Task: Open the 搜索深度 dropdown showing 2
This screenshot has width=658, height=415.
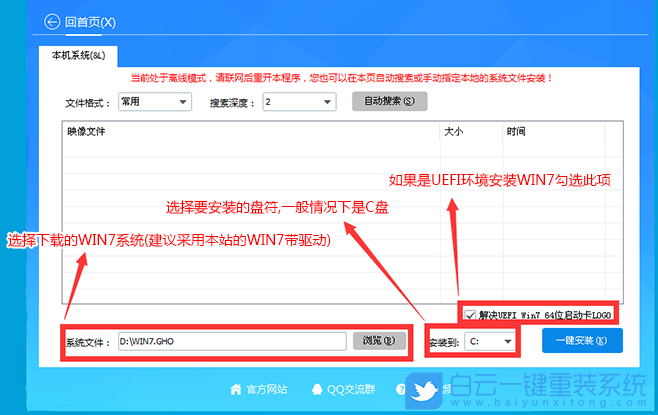Action: coord(299,102)
